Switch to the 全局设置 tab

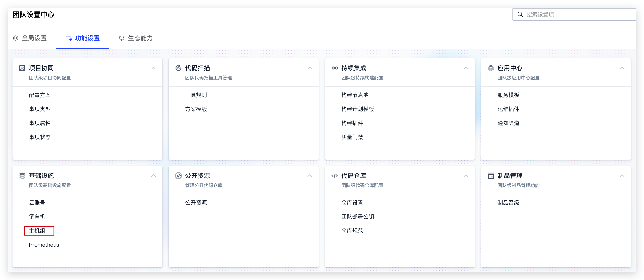30,38
